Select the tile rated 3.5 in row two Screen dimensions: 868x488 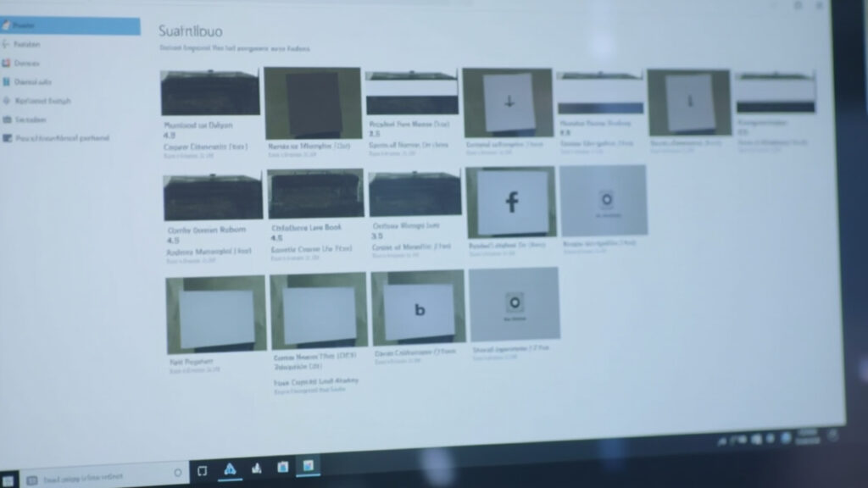tap(414, 195)
